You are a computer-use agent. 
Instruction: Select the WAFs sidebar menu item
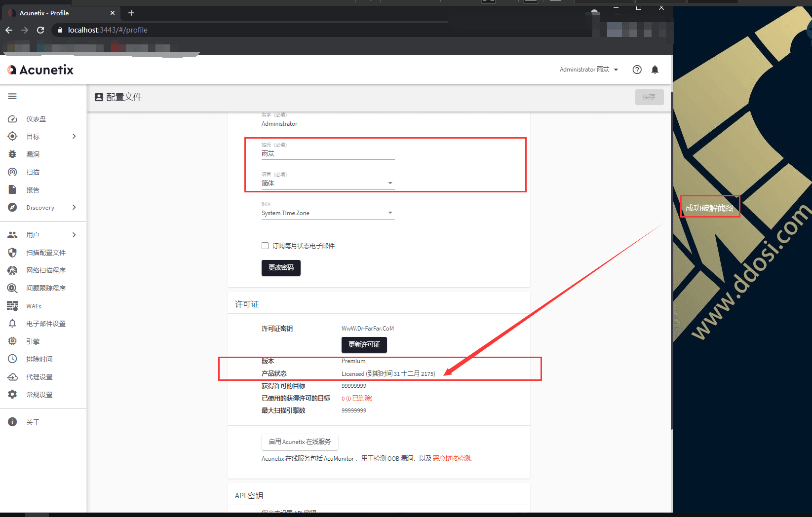34,306
